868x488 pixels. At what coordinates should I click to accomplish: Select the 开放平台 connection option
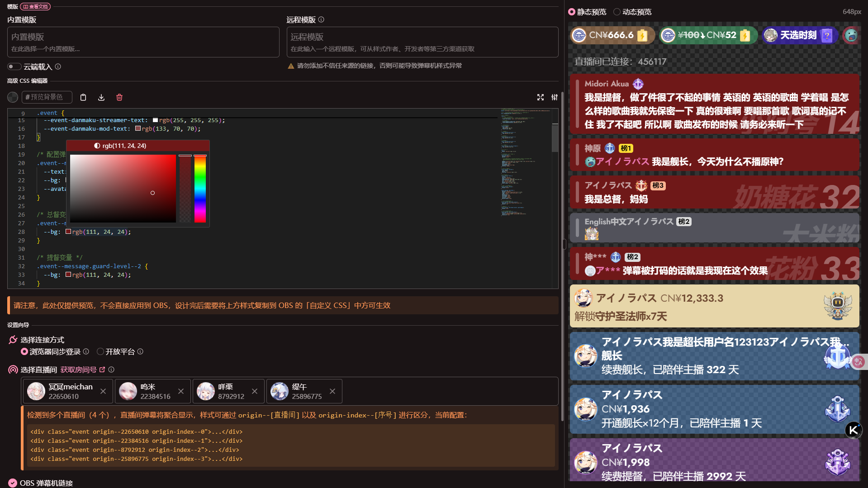tap(100, 352)
